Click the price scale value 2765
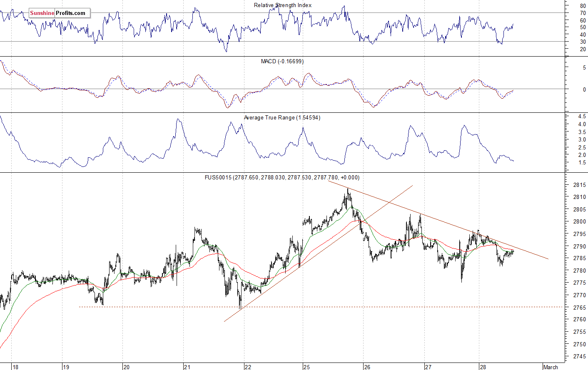Screen dimensions: 588x370 click(580, 308)
